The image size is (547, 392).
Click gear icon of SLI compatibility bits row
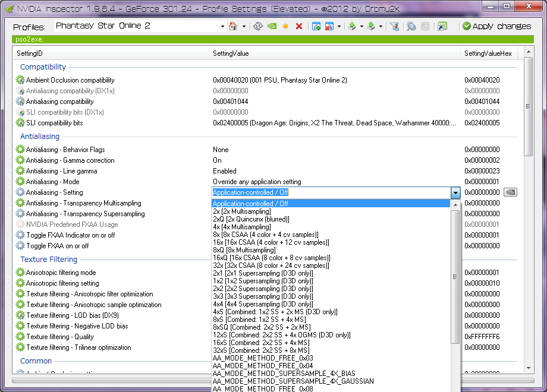[x=20, y=123]
